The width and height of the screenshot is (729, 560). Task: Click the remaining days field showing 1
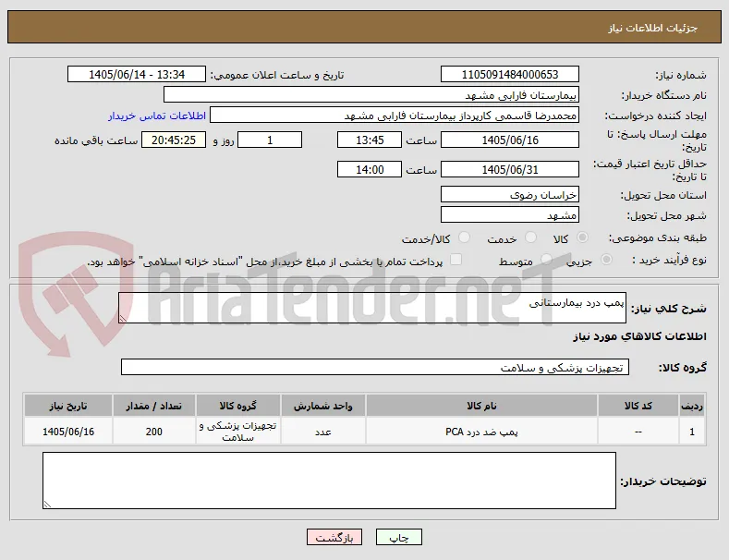click(270, 140)
